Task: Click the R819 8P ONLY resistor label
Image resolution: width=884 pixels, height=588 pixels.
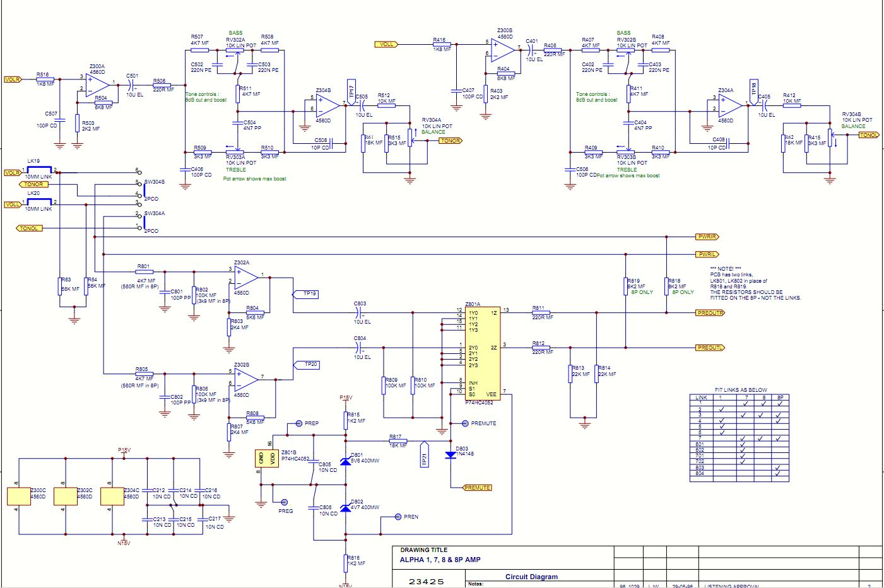Action: pos(634,281)
